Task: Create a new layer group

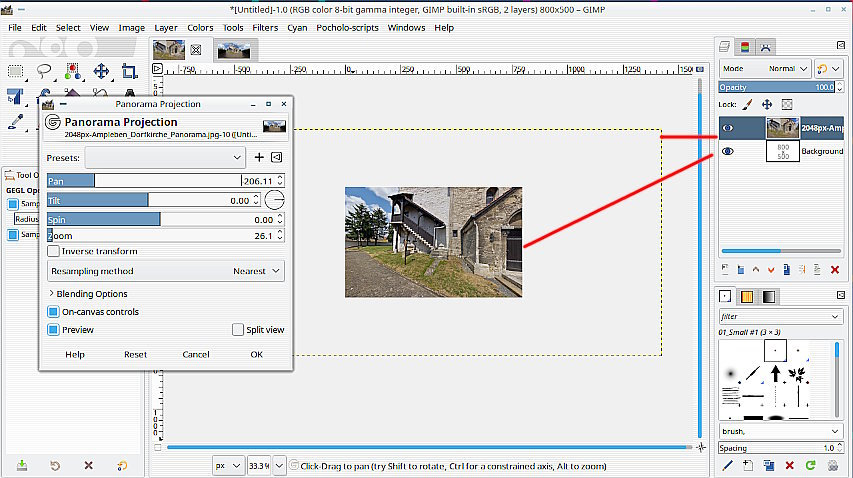Action: (740, 269)
